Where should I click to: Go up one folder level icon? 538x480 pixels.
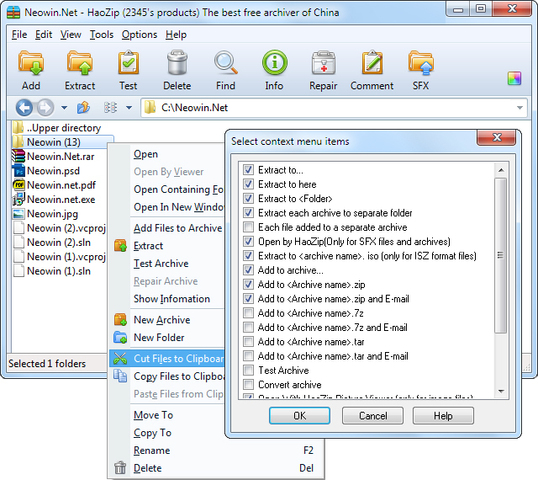[x=83, y=108]
